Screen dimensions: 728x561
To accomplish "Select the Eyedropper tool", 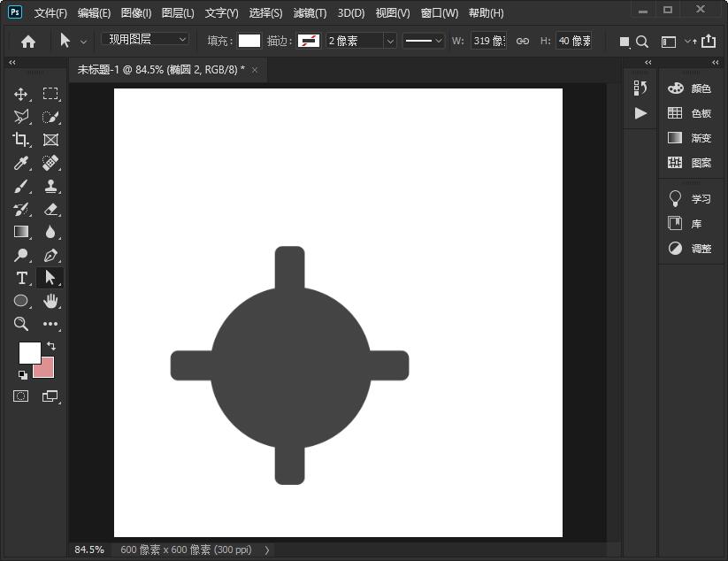I will point(21,163).
